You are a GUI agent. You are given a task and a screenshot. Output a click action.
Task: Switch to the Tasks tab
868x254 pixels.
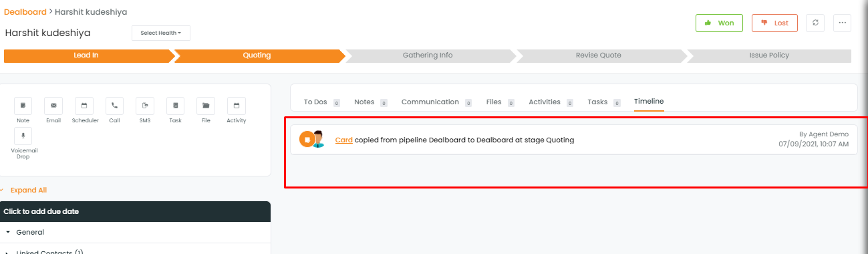[x=603, y=102]
